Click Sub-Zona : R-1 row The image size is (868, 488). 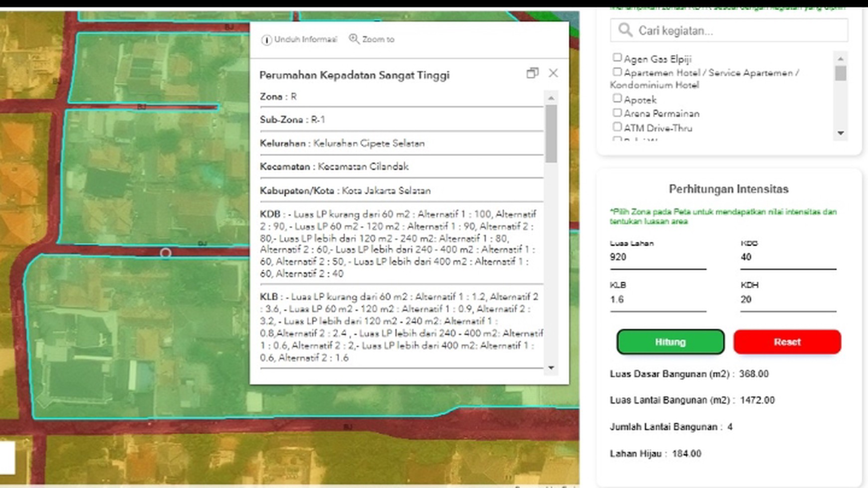tap(401, 120)
